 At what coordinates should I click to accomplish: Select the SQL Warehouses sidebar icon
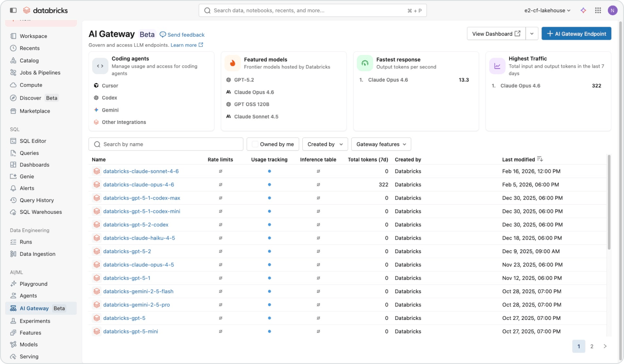(x=14, y=212)
